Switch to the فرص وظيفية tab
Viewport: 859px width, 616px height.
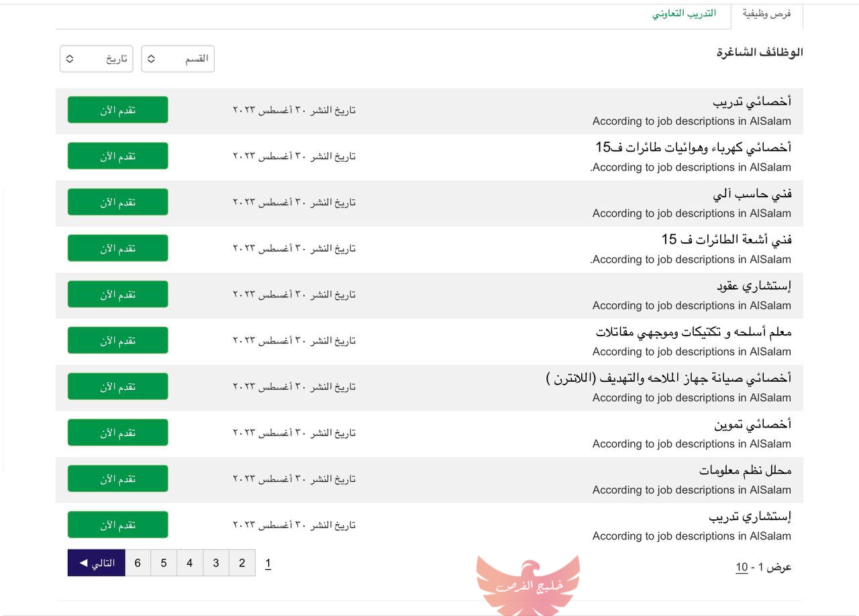(766, 14)
